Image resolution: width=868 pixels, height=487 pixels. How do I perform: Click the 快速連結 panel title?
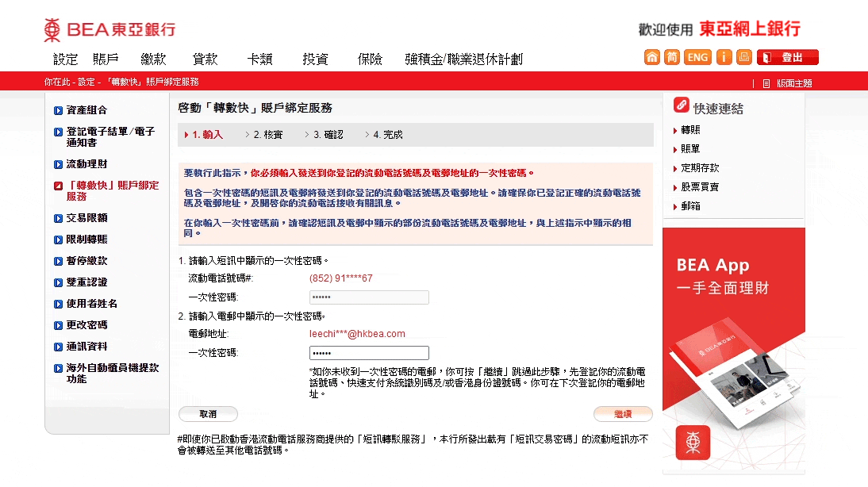[x=718, y=109]
